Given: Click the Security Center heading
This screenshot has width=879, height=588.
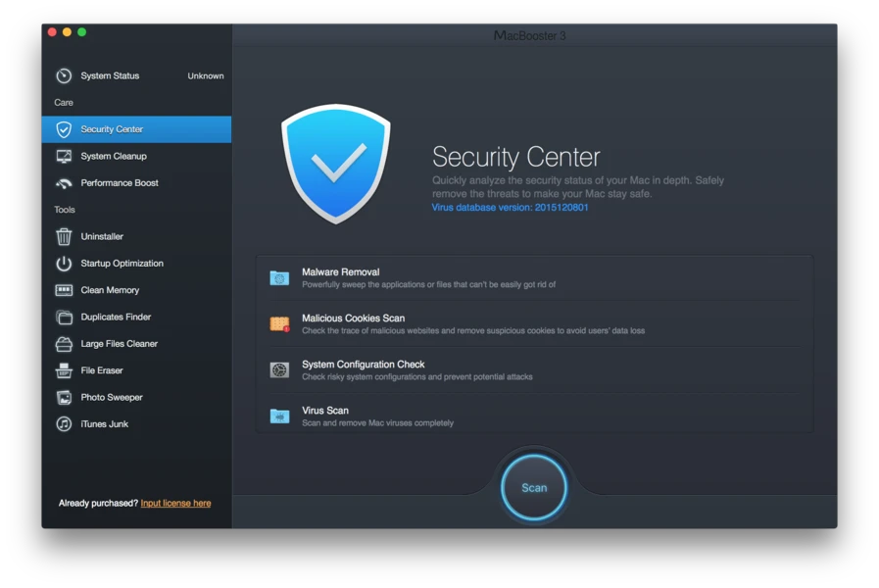Looking at the screenshot, I should [515, 157].
